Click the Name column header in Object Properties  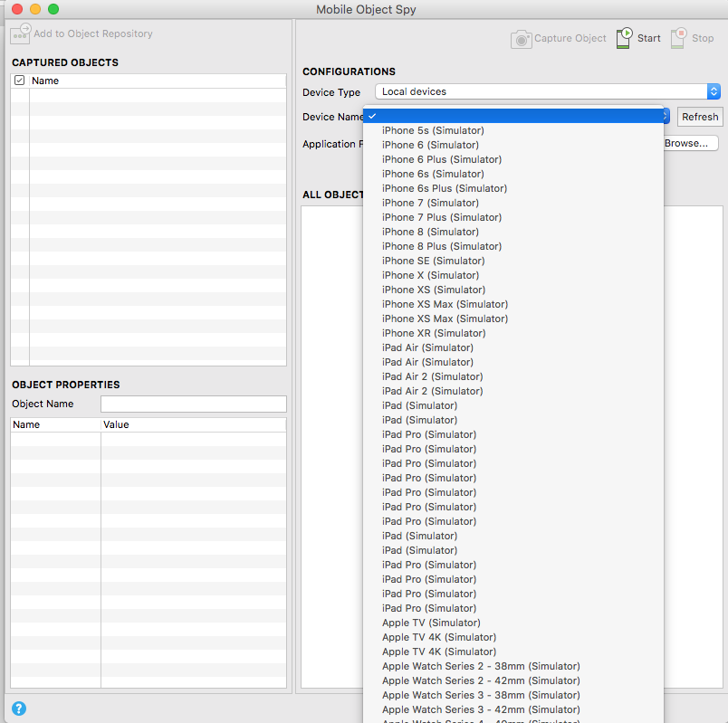tap(55, 424)
